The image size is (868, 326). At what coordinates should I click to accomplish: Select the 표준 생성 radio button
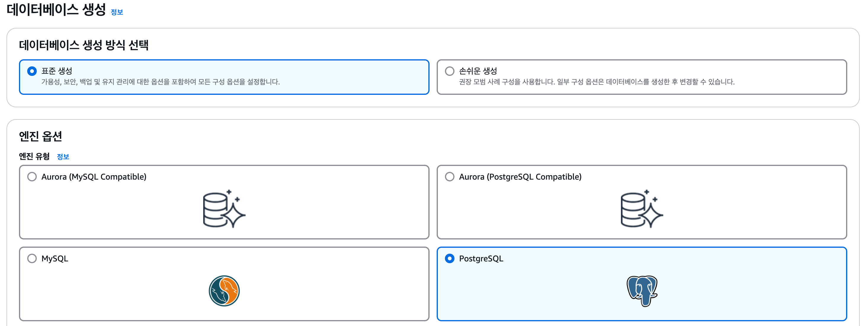click(32, 71)
